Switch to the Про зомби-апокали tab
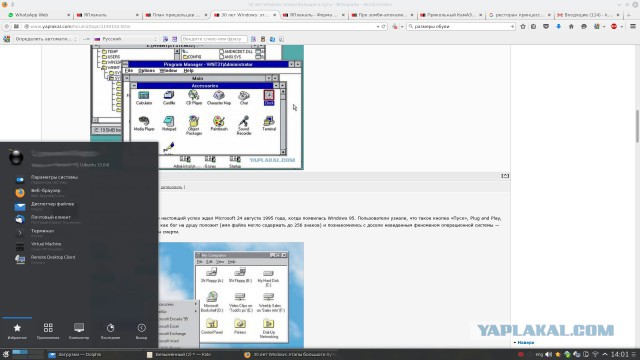This screenshot has height=360, width=640. click(382, 15)
